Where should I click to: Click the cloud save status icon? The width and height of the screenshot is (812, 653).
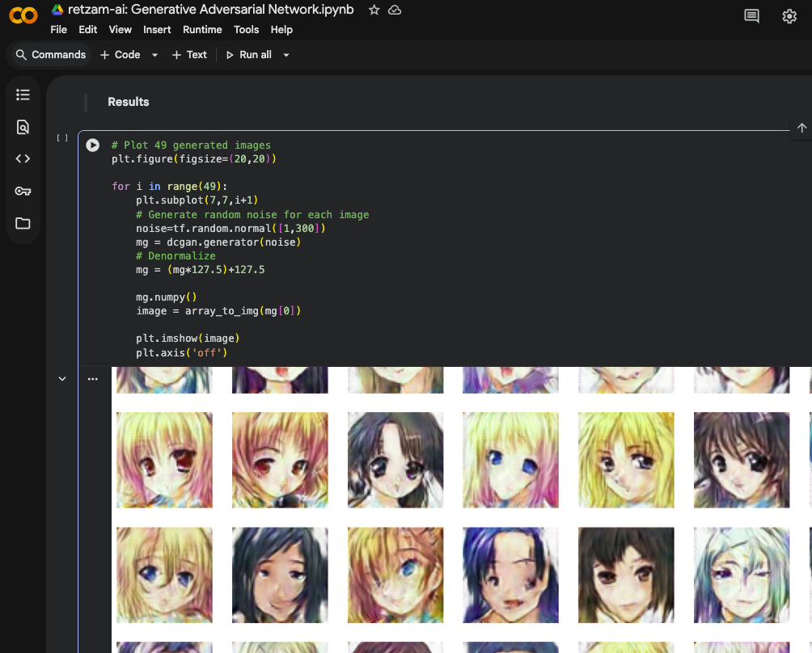tap(395, 10)
